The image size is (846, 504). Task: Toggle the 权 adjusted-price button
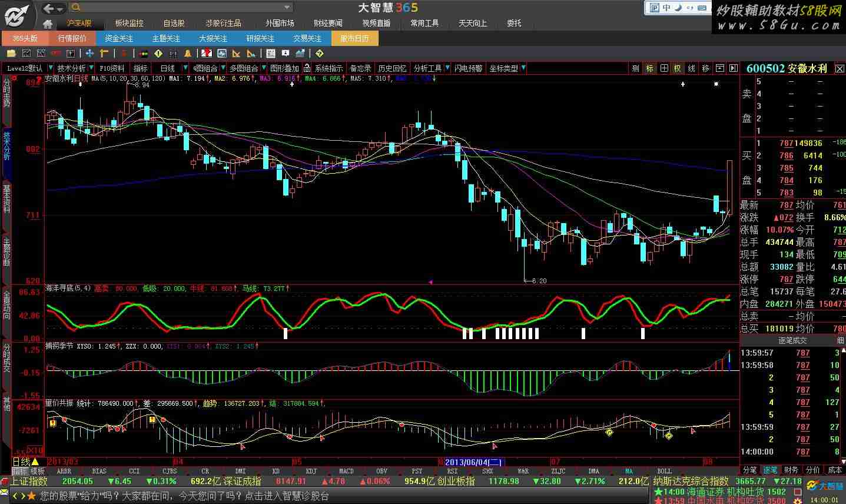click(678, 68)
